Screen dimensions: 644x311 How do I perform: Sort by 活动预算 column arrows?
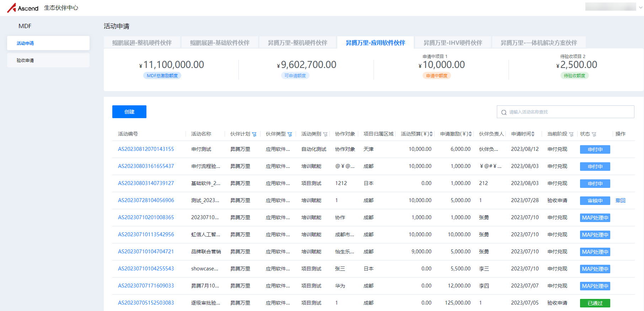coord(431,134)
